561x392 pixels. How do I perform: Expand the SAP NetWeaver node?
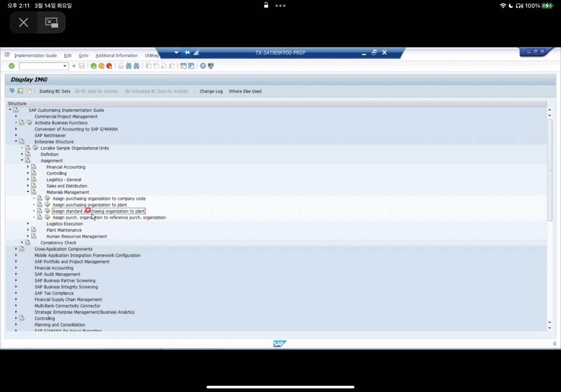tap(16, 135)
